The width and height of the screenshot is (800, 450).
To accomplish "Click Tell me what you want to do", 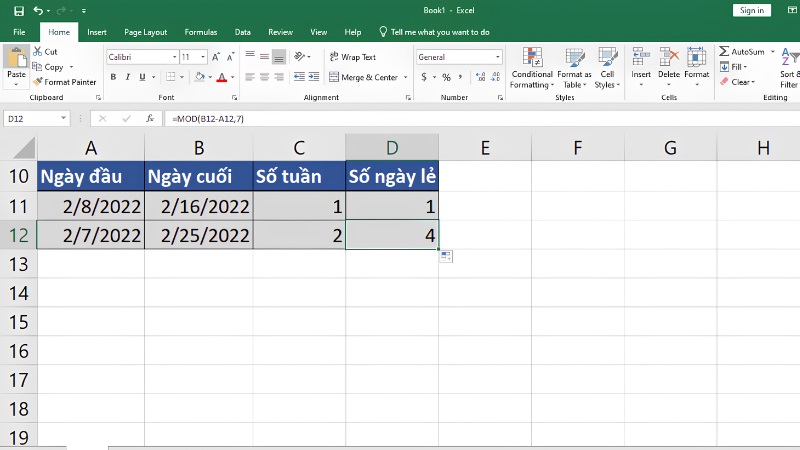I will coord(434,32).
